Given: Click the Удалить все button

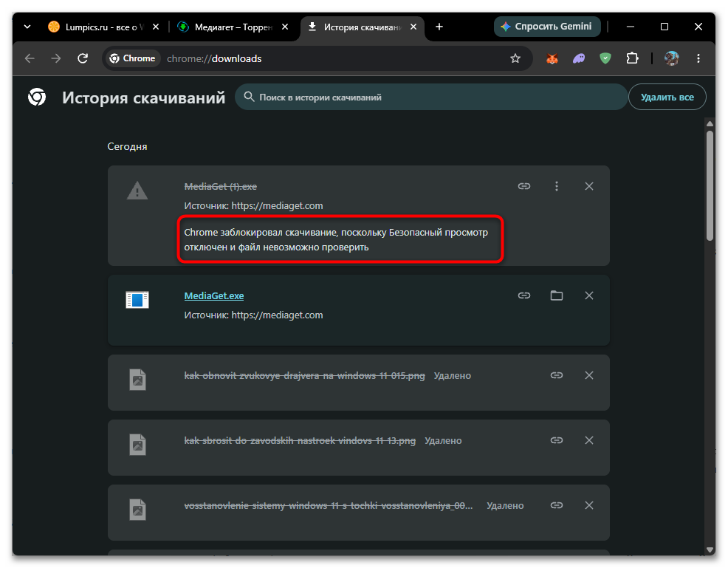Looking at the screenshot, I should coord(667,97).
